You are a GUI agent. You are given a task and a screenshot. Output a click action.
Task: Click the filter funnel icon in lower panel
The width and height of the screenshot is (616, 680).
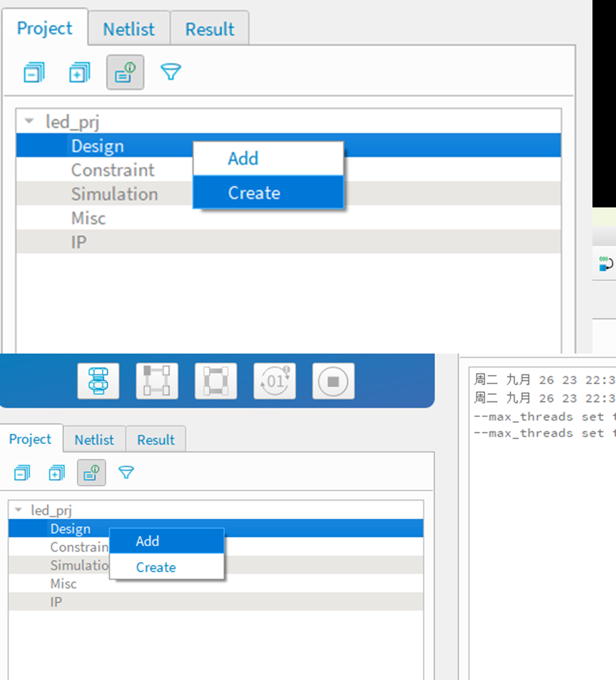126,473
